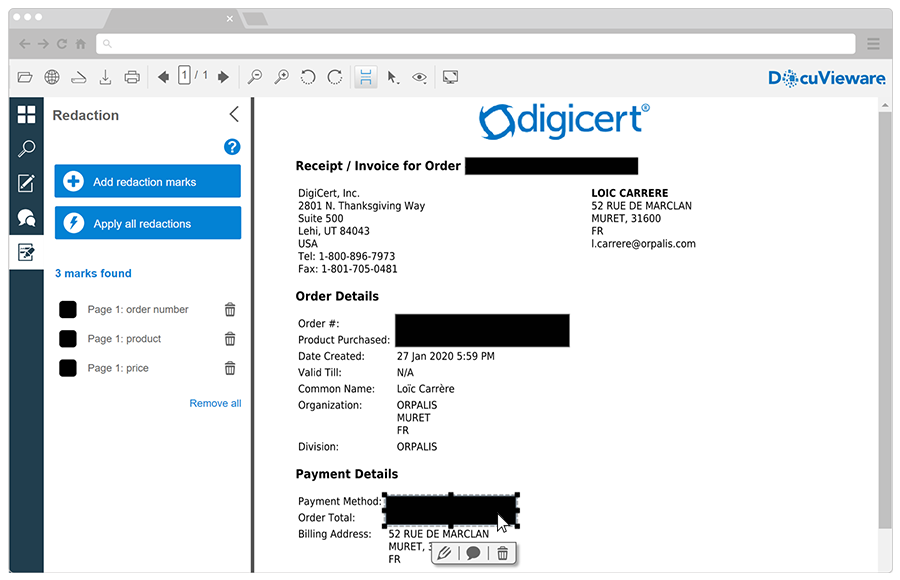Screen dimensions: 900x580
Task: Click Apply all redactions button
Action: (148, 223)
